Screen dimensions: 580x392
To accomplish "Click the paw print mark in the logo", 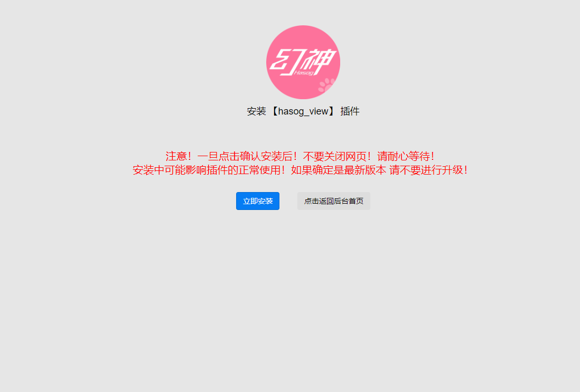I will coord(326,85).
